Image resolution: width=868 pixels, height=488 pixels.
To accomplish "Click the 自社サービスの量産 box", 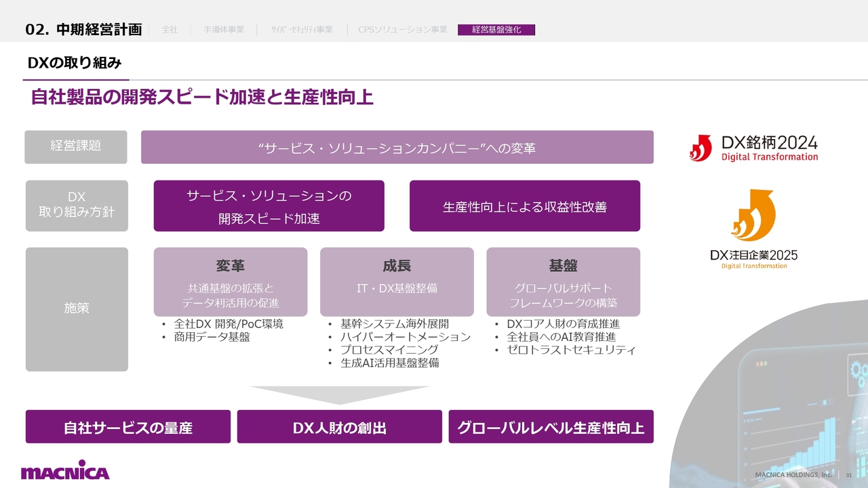I will click(128, 427).
